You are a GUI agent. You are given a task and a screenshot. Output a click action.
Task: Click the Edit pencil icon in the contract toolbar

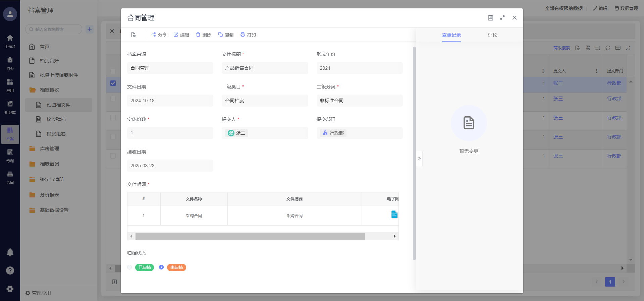(x=176, y=35)
